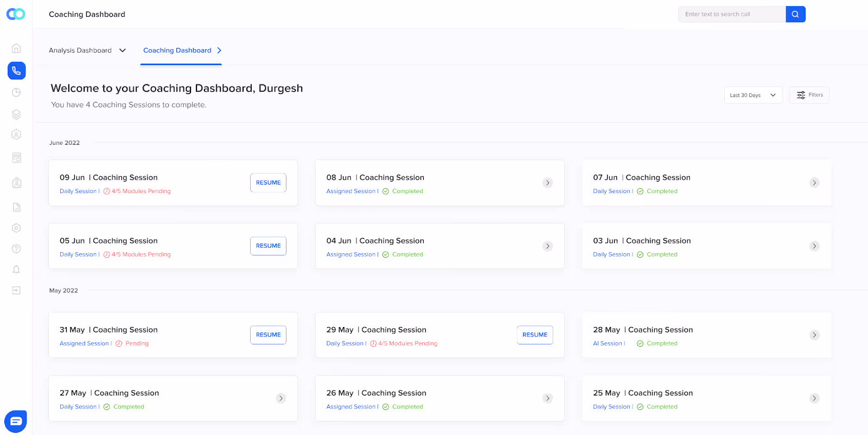Select the phone calls sidebar icon
This screenshot has height=435, width=868.
(16, 71)
